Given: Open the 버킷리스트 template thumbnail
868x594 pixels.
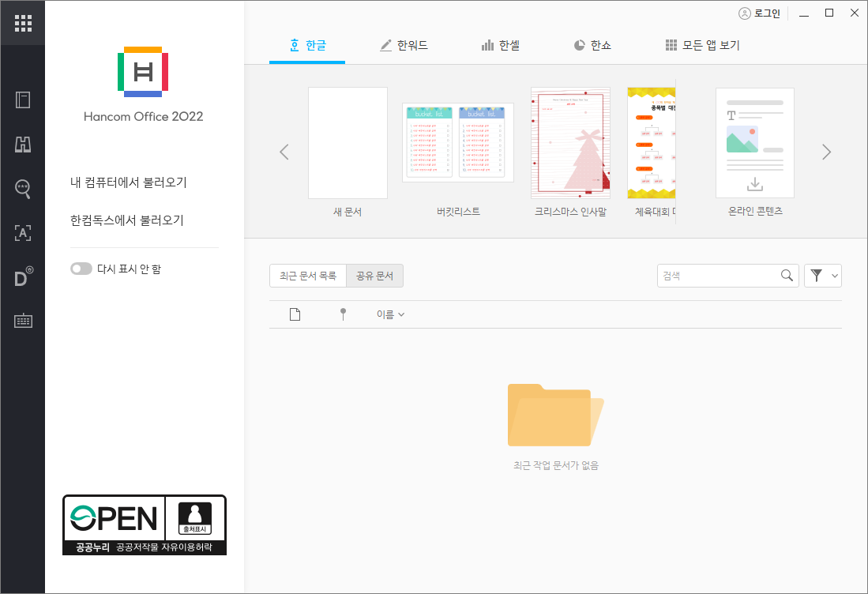Looking at the screenshot, I should coord(458,142).
